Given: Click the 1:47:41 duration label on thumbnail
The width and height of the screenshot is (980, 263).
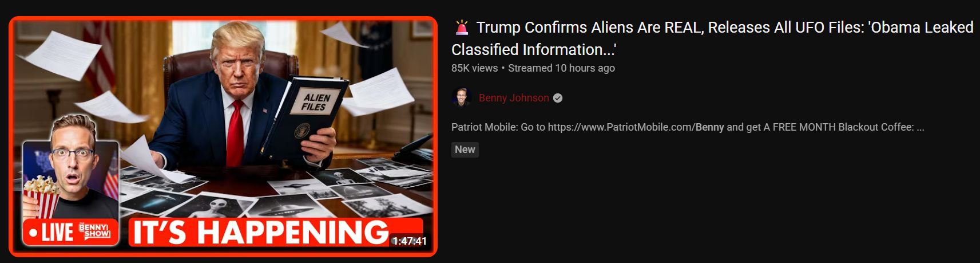Looking at the screenshot, I should point(410,241).
